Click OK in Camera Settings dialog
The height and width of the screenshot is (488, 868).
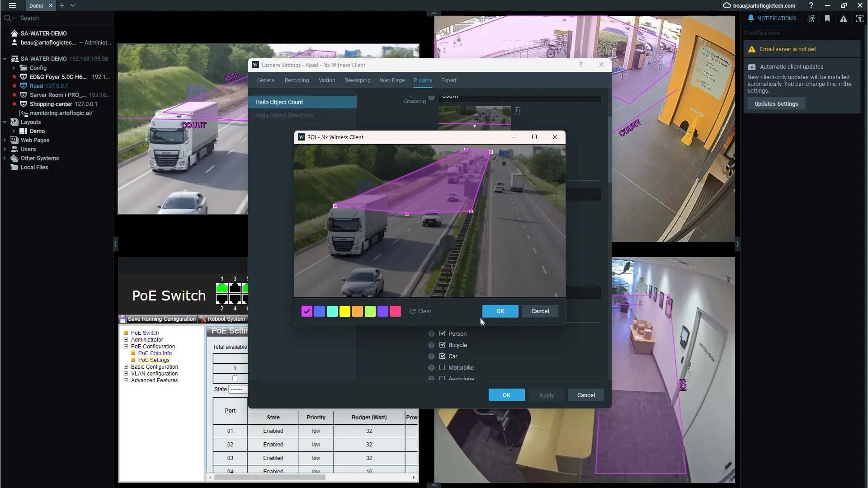[506, 395]
